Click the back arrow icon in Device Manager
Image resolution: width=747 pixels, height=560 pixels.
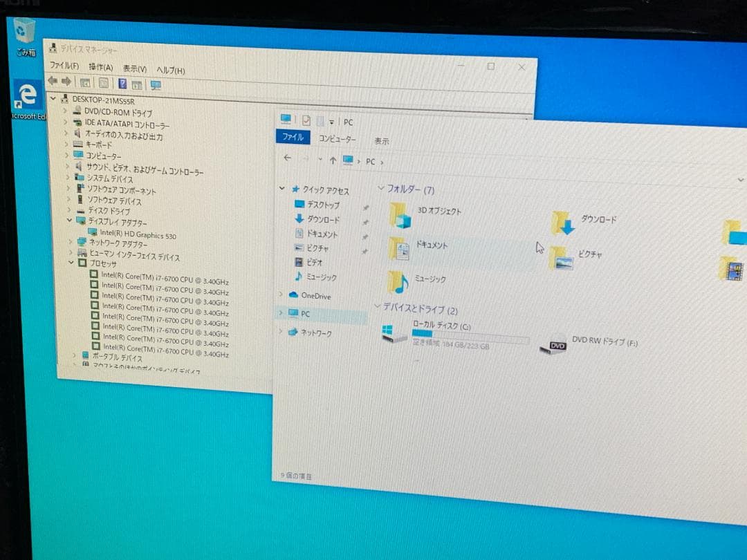(53, 80)
